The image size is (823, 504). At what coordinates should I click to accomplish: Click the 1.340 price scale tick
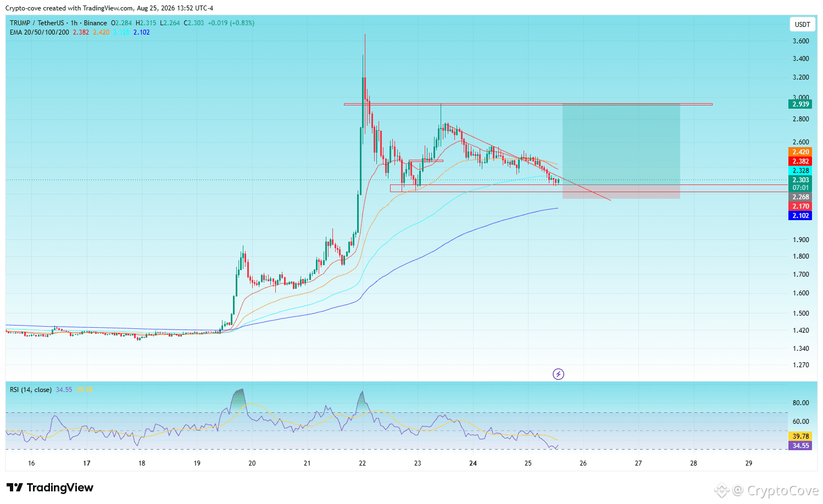(800, 349)
